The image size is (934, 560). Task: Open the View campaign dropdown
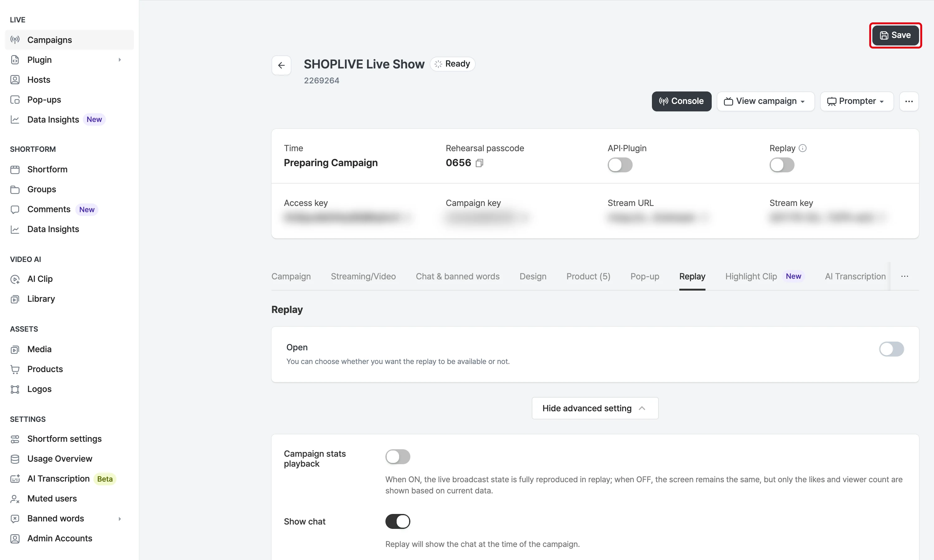click(765, 101)
